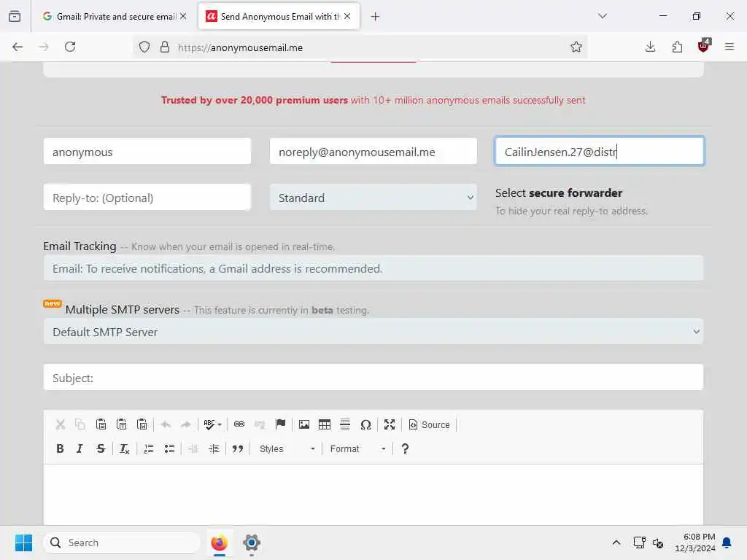Reload the current page
The image size is (747, 560).
point(70,47)
